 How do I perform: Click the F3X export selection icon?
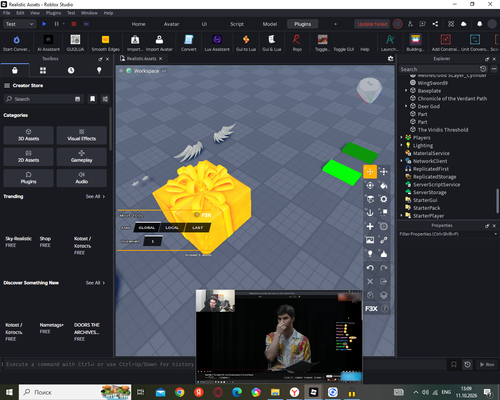(x=384, y=281)
